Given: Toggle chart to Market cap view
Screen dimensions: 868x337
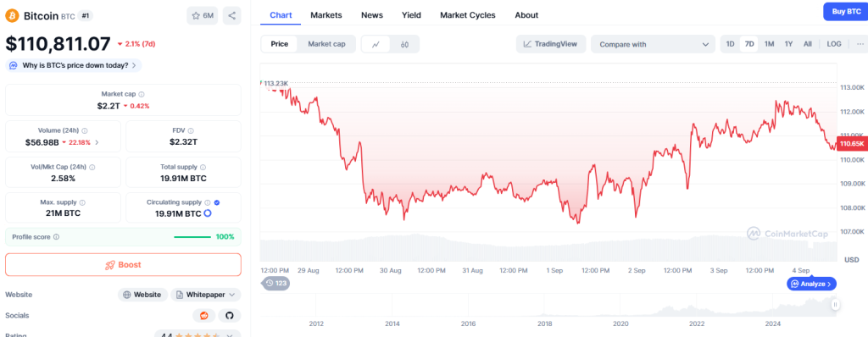Looking at the screenshot, I should tap(326, 44).
